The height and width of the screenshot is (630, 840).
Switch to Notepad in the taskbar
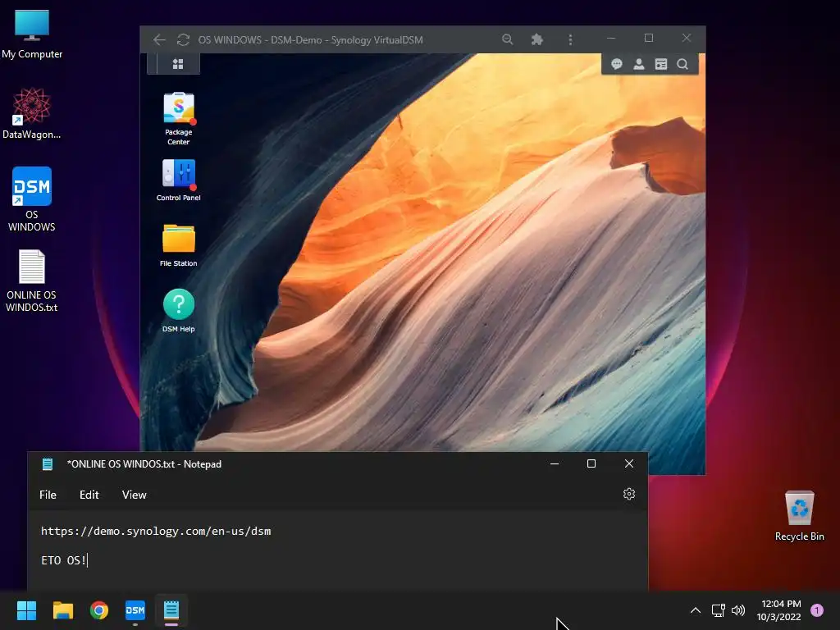coord(171,610)
